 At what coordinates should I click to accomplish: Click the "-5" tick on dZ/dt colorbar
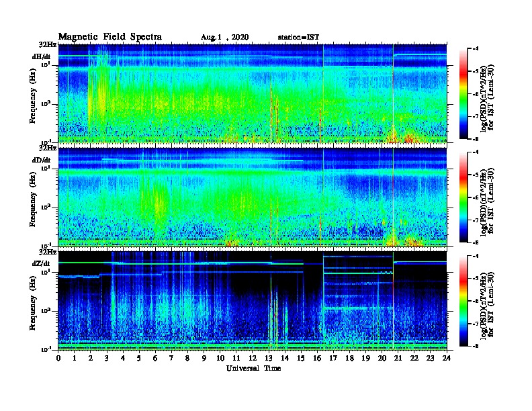(x=475, y=278)
